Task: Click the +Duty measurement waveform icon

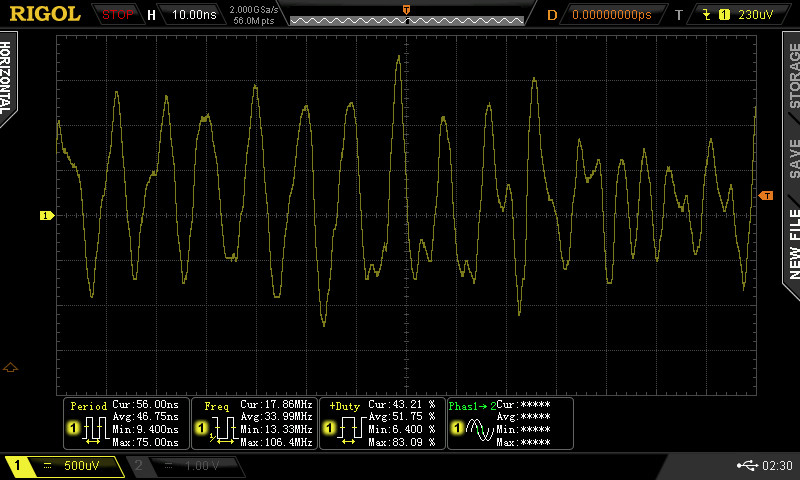Action: pos(351,430)
